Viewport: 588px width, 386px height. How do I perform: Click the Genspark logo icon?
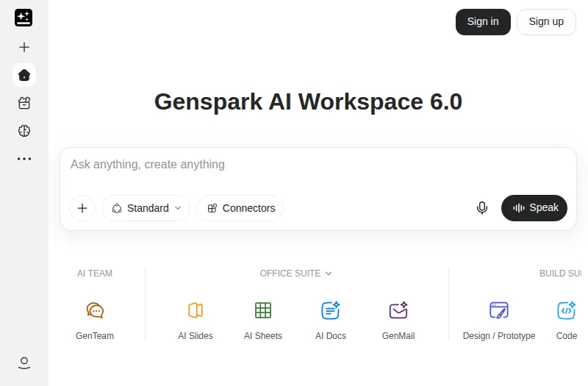(24, 18)
